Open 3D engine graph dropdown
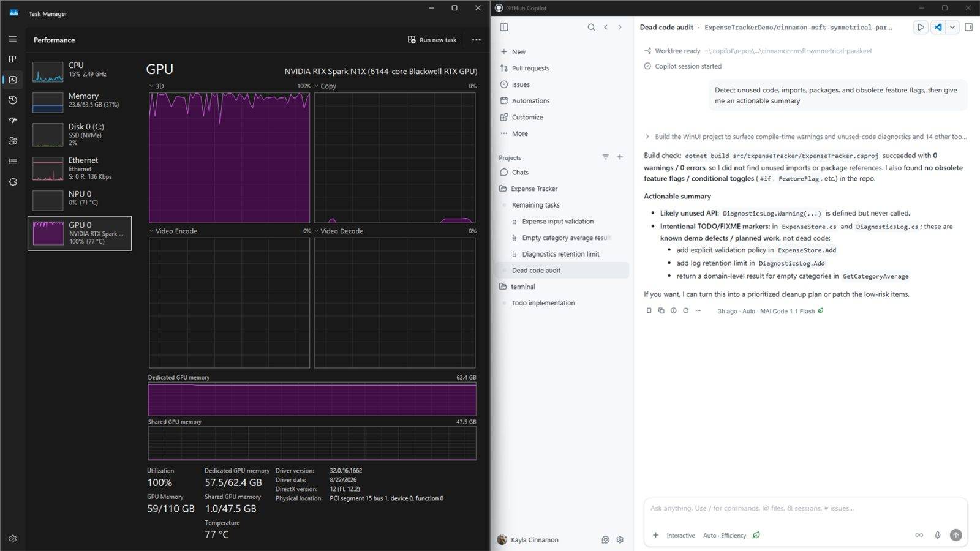This screenshot has height=551, width=980. coord(151,86)
